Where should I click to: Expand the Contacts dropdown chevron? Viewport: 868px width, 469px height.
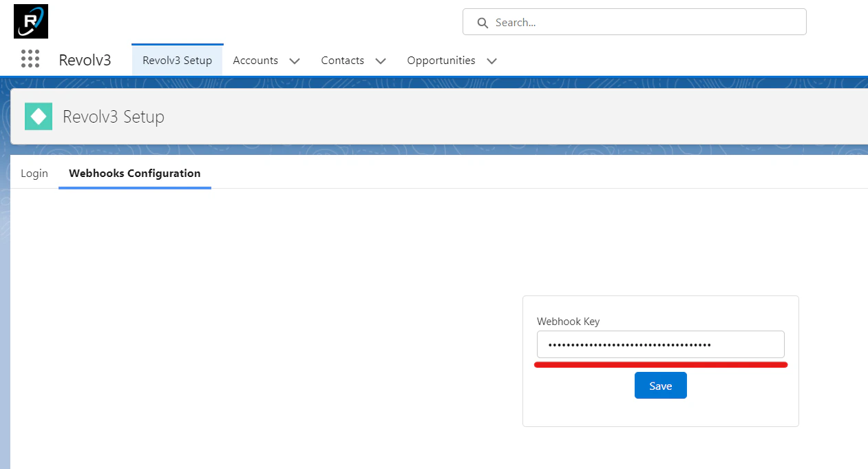(x=381, y=61)
